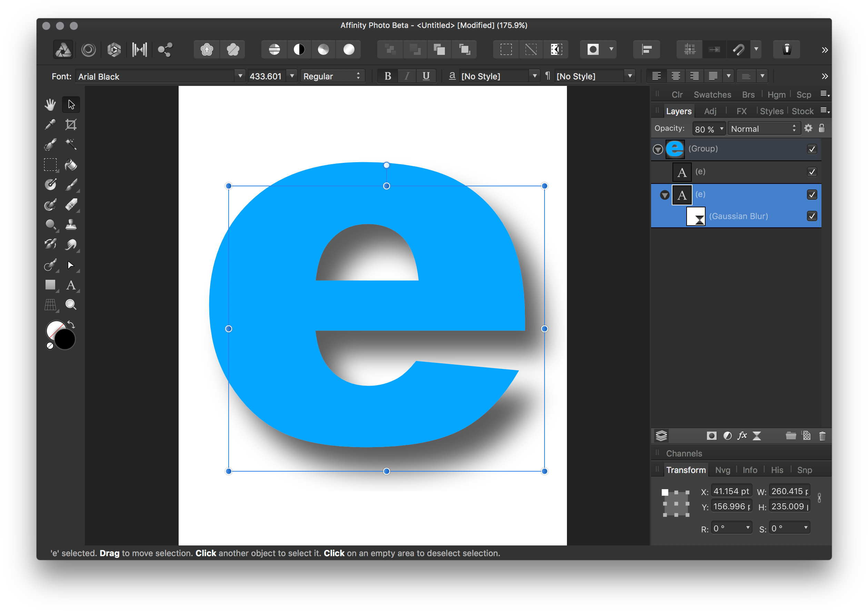Screen dimensions: 868x611
Task: Collapse the Group layer expander
Action: (658, 149)
